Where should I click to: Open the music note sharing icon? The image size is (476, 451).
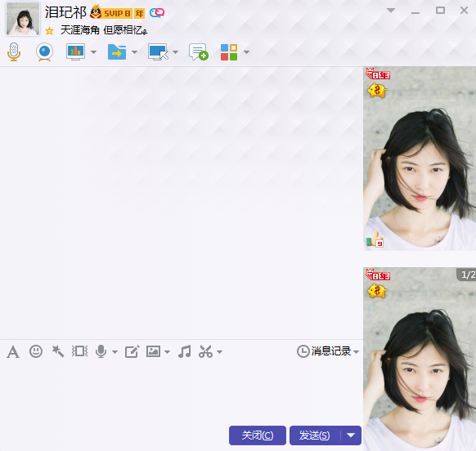pos(185,351)
